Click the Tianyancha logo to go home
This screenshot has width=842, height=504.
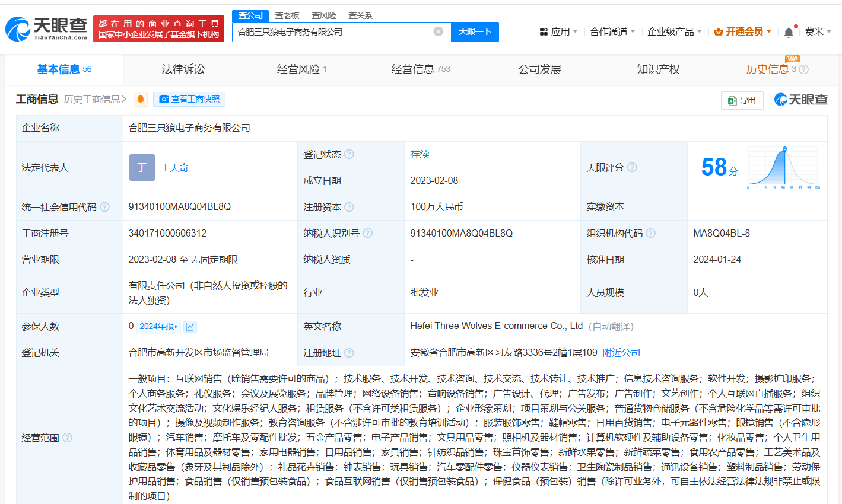[46, 28]
